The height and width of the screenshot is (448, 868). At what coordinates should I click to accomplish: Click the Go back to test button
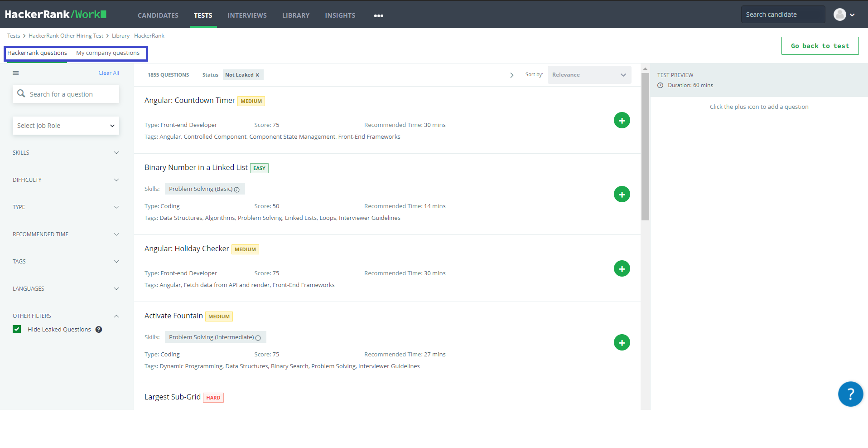pyautogui.click(x=820, y=46)
